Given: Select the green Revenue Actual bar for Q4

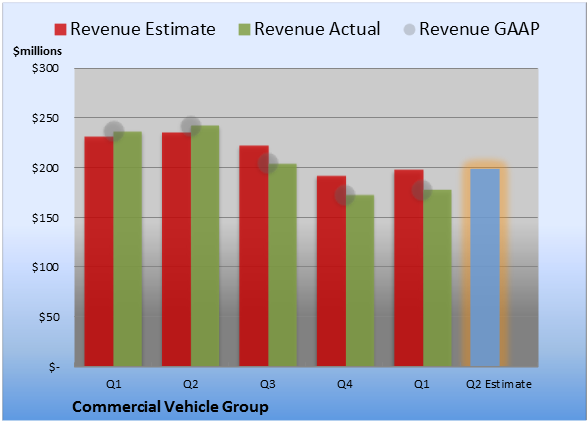Looking at the screenshot, I should click(360, 281).
